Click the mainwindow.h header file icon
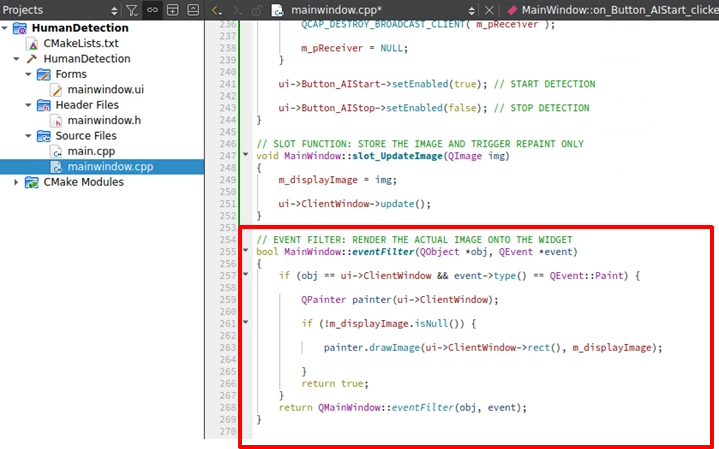Image resolution: width=719 pixels, height=449 pixels. pyautogui.click(x=56, y=121)
